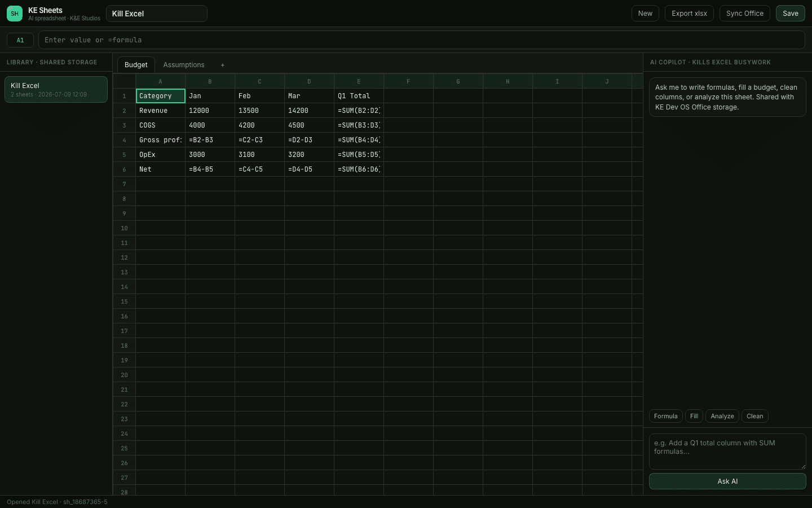
Task: Select the Budget sheet tab
Action: [136, 65]
